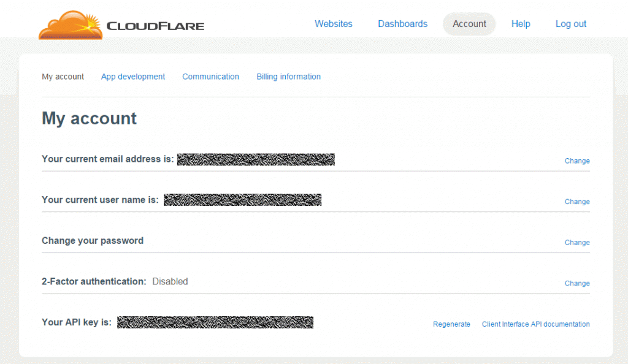Click the 'Change your password' label
The height and width of the screenshot is (364, 628).
(x=93, y=241)
